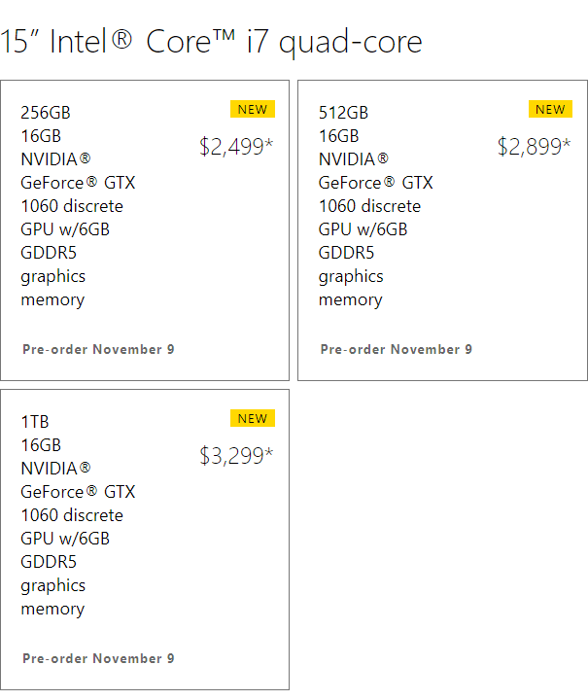The image size is (588, 700).
Task: Select the $2,499 price
Action: (236, 147)
